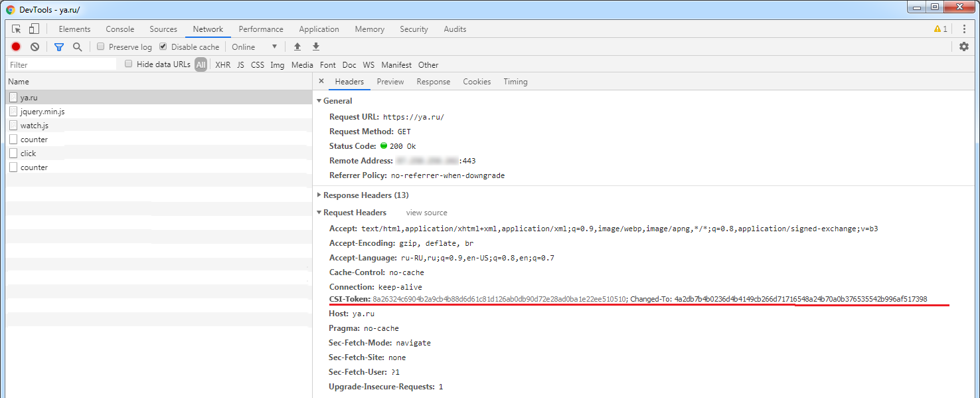Filter requests by Media

tap(302, 65)
